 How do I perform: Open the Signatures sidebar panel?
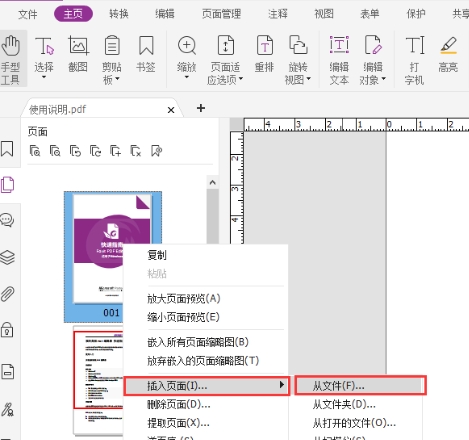[x=7, y=409]
